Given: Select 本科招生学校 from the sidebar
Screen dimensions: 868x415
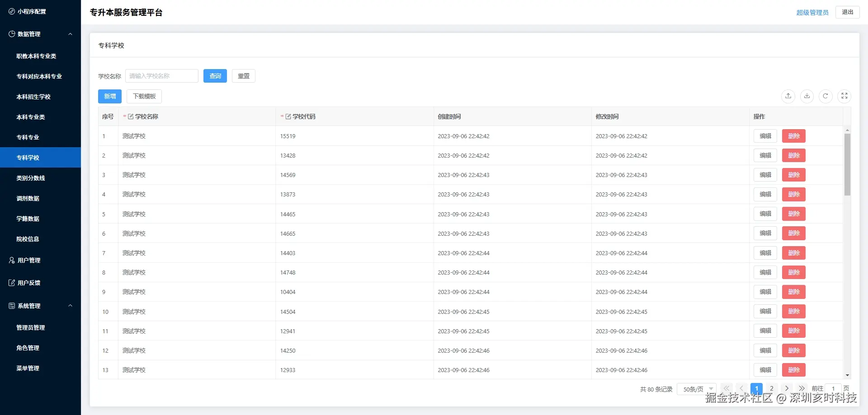Looking at the screenshot, I should 40,97.
